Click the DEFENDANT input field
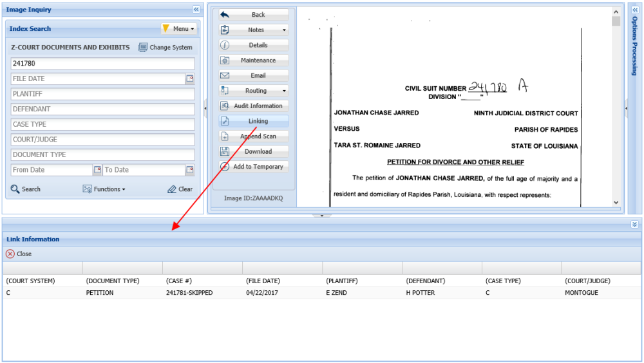The image size is (644, 363). click(102, 109)
